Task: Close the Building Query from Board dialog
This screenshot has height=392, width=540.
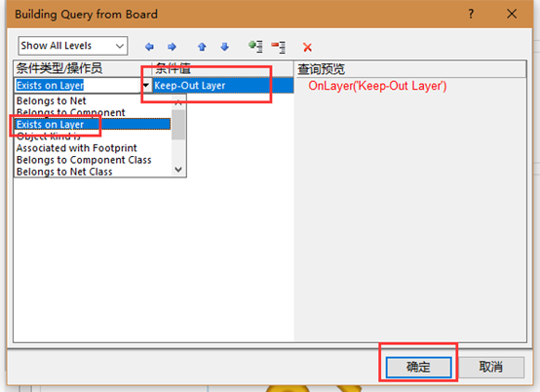Action: 512,14
